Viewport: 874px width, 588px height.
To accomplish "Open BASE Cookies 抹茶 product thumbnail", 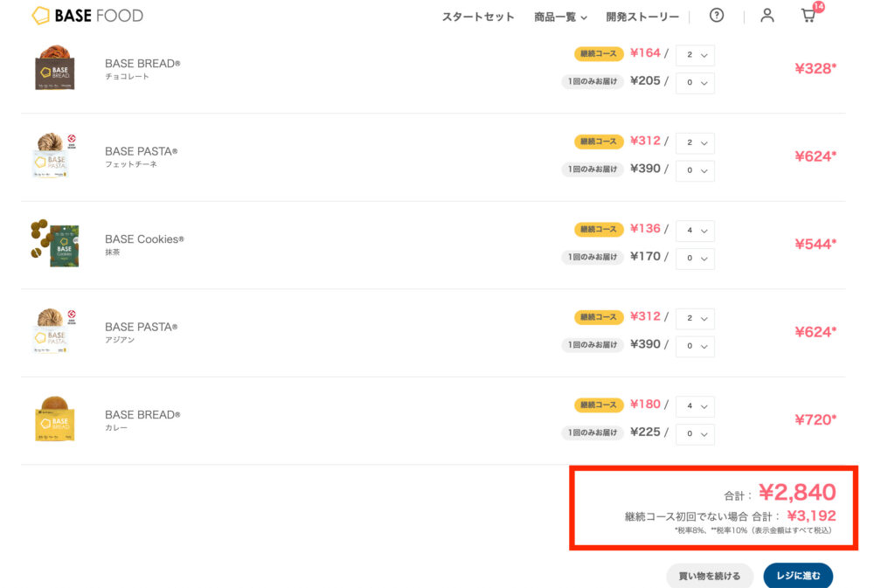I will pyautogui.click(x=55, y=243).
